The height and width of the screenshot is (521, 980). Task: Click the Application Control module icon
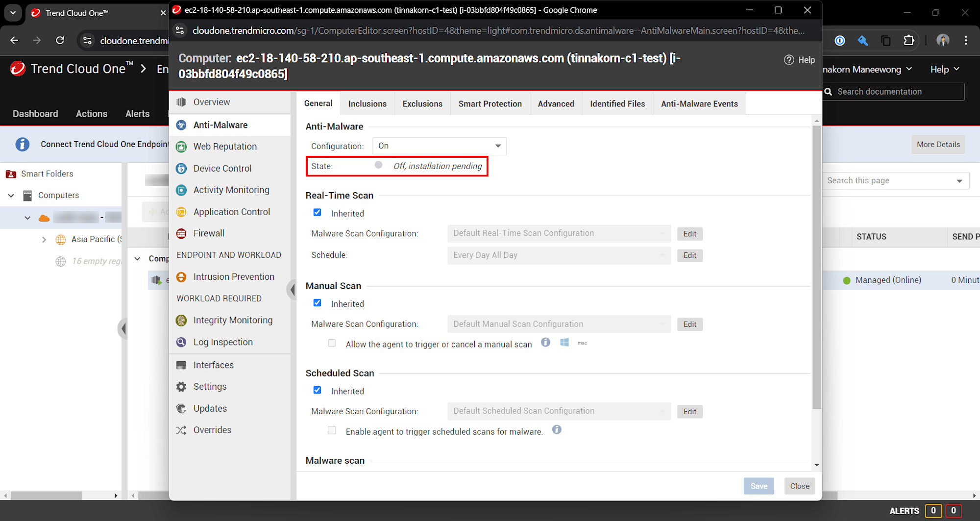tap(181, 212)
